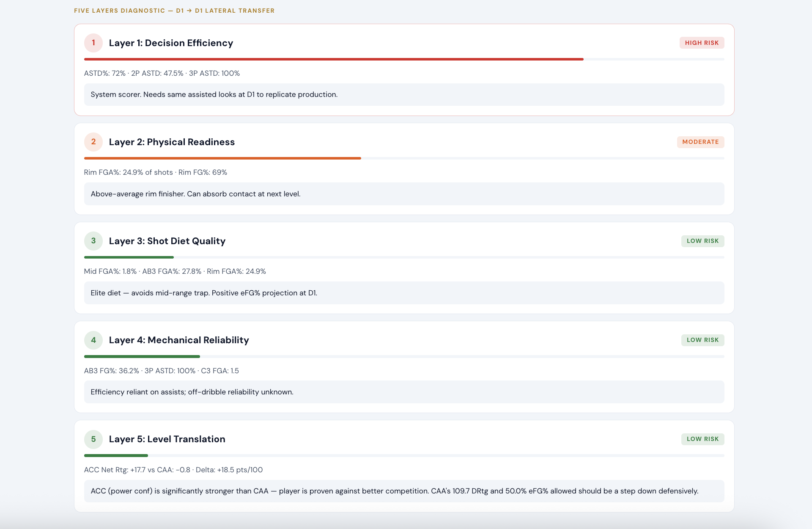Click the MODERATE risk badge
Viewport: 812px width, 529px height.
700,142
